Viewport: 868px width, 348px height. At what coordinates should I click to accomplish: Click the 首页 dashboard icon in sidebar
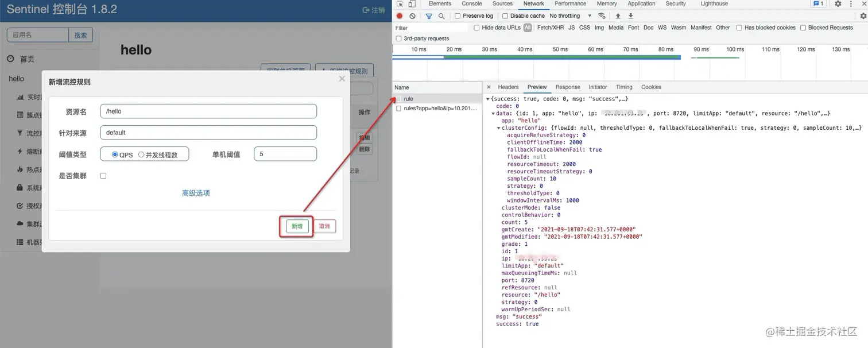(10, 59)
